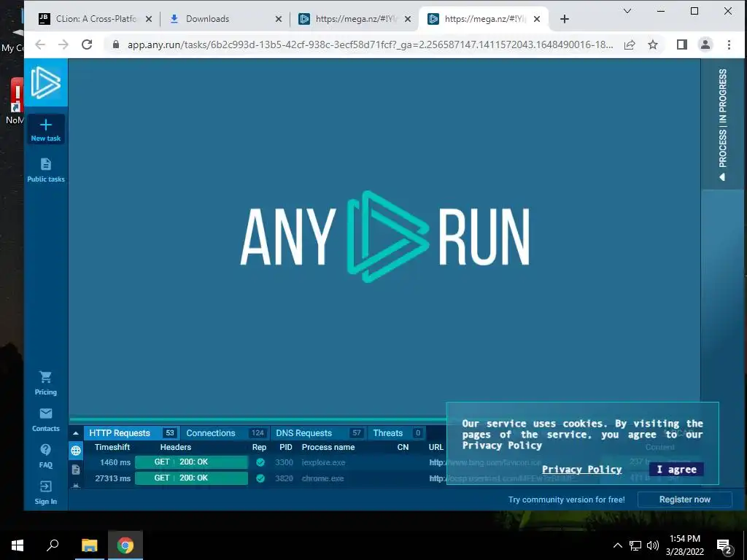Open the Privacy Policy link

[x=581, y=470]
